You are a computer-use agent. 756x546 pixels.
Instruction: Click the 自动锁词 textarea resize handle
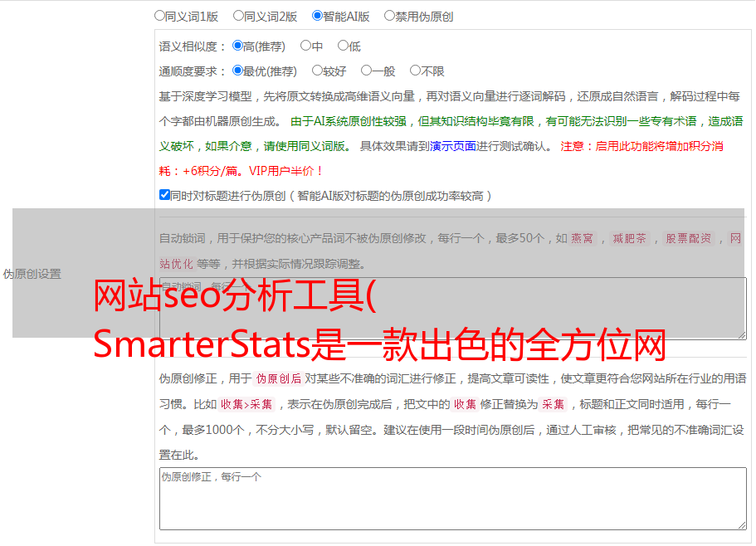(x=742, y=335)
